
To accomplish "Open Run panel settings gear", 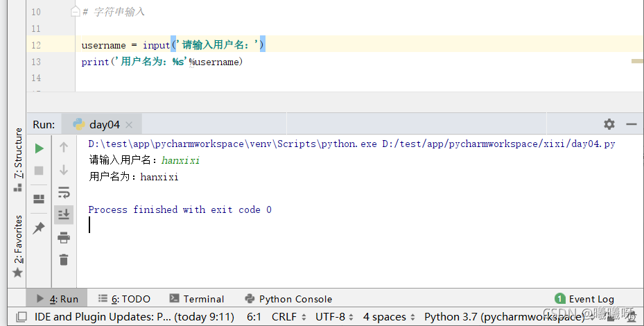I will [x=609, y=124].
